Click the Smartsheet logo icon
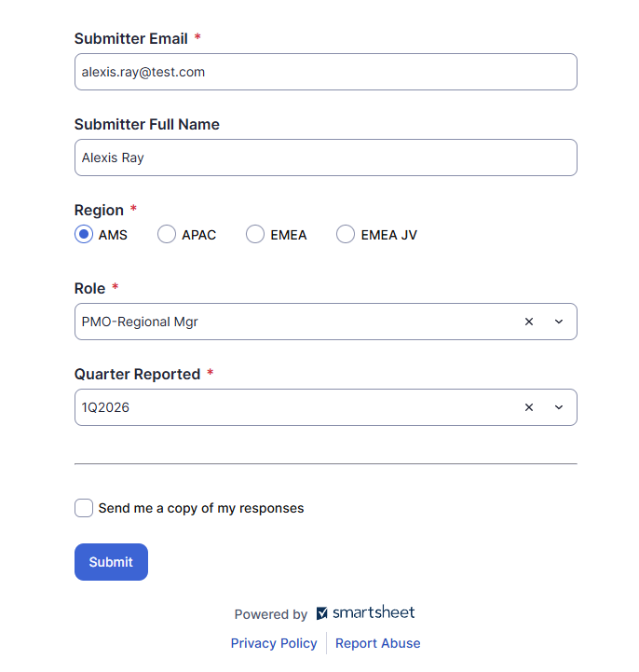 (322, 613)
